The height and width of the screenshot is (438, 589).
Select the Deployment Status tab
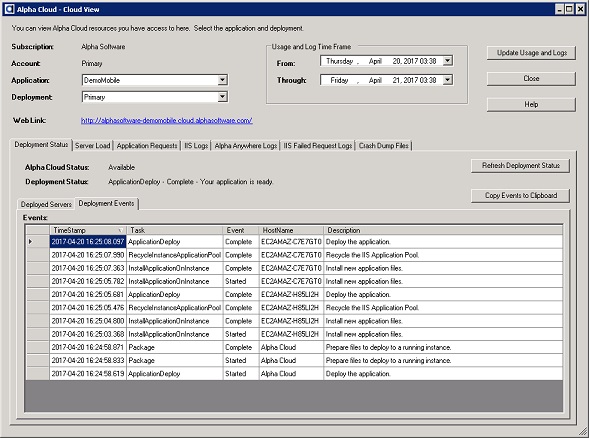(41, 145)
